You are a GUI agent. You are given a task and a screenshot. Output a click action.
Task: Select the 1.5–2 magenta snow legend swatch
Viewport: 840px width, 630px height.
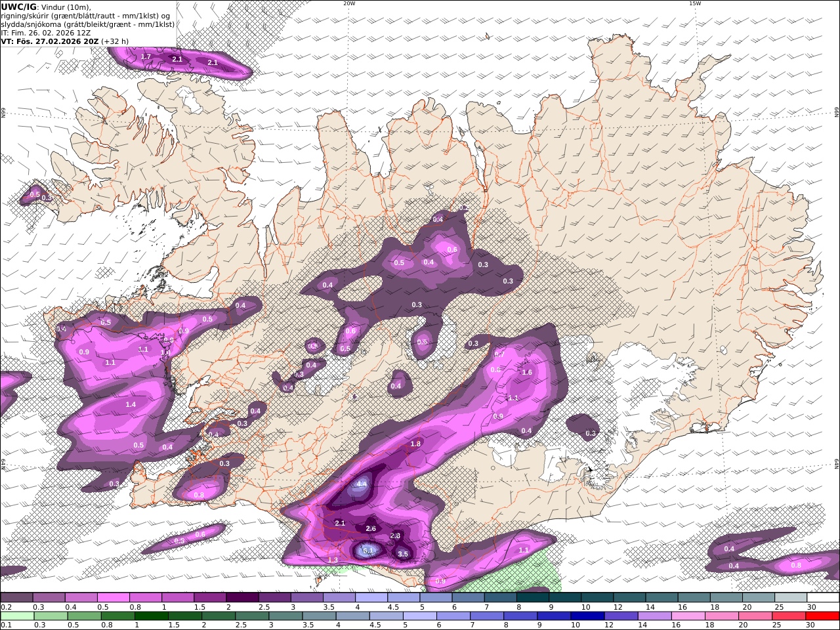210,598
